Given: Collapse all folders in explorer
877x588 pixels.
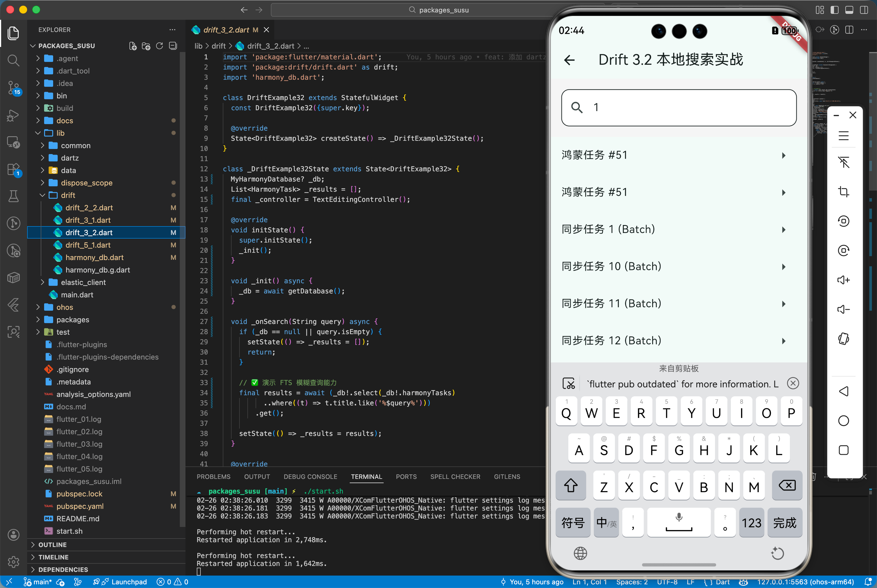Looking at the screenshot, I should [173, 46].
